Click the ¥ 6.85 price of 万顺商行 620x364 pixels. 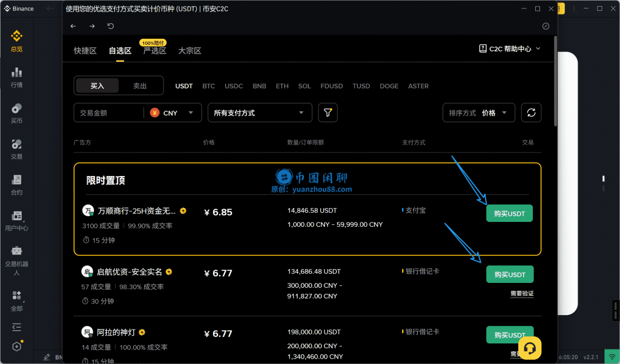pos(218,212)
